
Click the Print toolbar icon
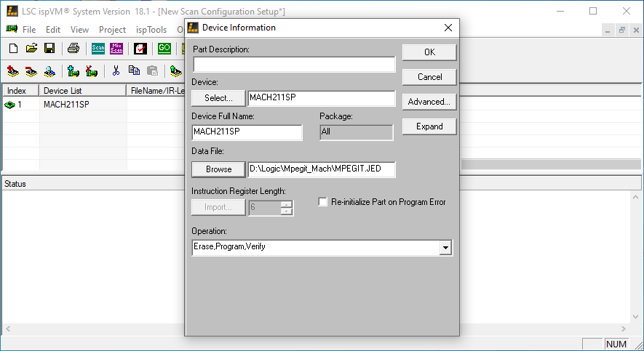click(x=73, y=49)
